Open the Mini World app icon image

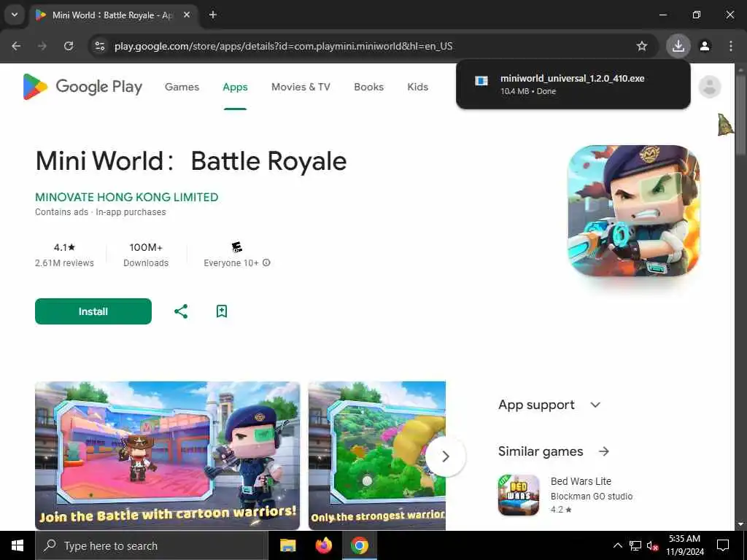[633, 211]
